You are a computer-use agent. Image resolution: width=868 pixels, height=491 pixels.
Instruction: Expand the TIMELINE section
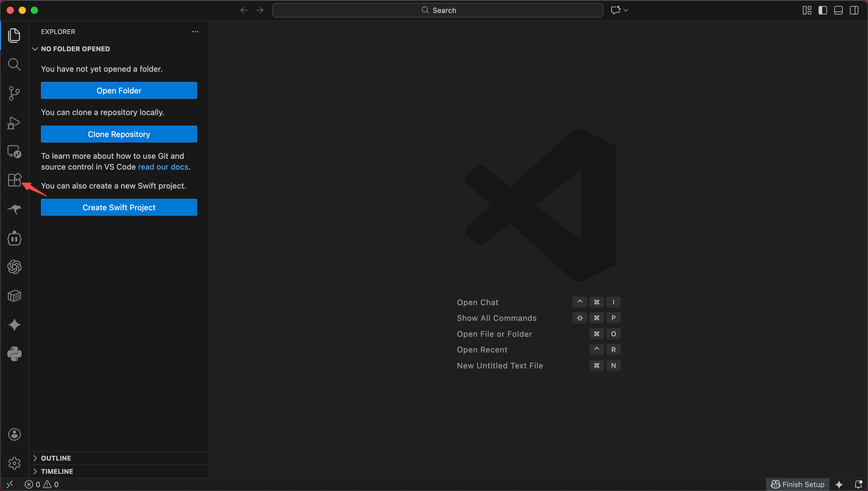[x=119, y=471]
